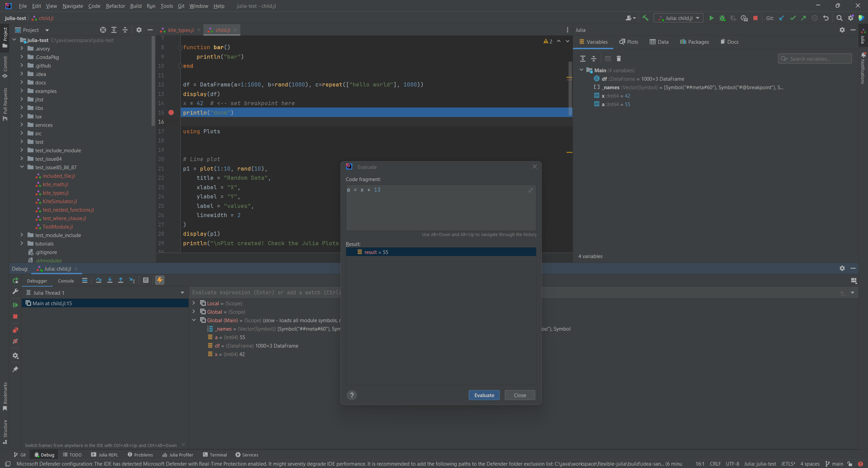Select the result = 55 row
The width and height of the screenshot is (868, 468).
[441, 252]
